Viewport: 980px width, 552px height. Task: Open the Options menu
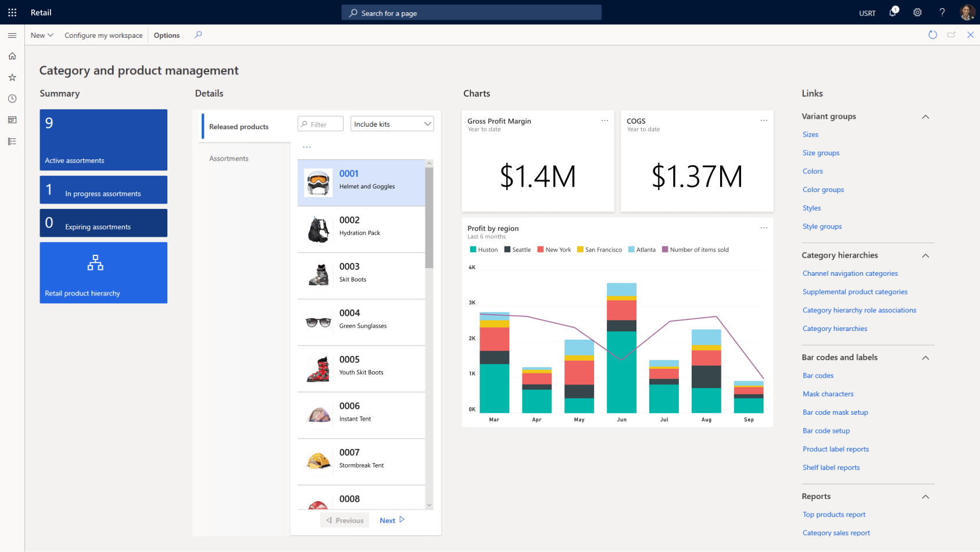click(x=167, y=35)
